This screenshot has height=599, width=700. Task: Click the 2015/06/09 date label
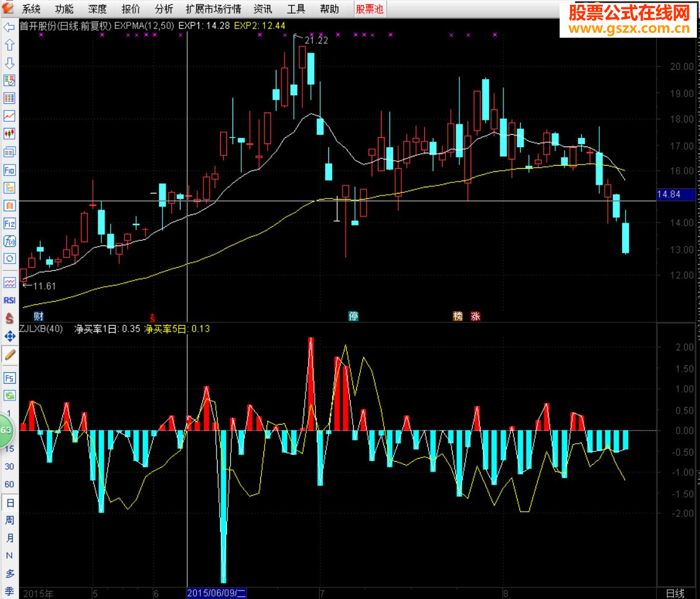coord(216,593)
